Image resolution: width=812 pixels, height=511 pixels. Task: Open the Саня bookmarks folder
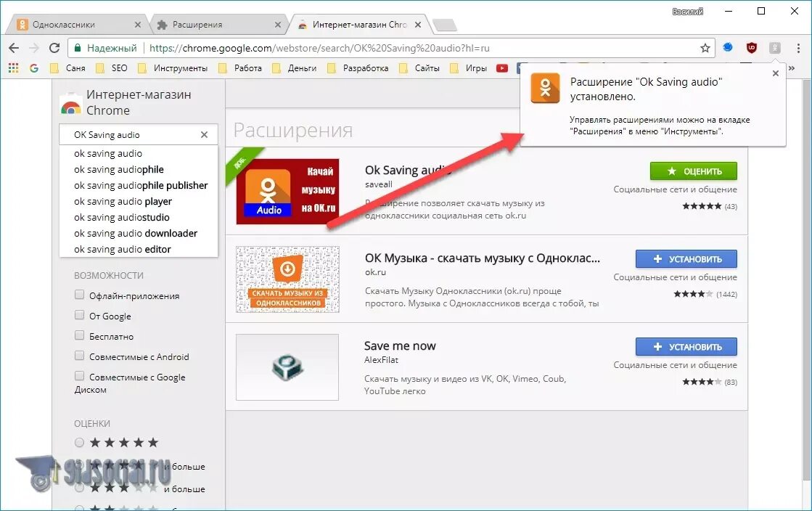click(x=67, y=68)
